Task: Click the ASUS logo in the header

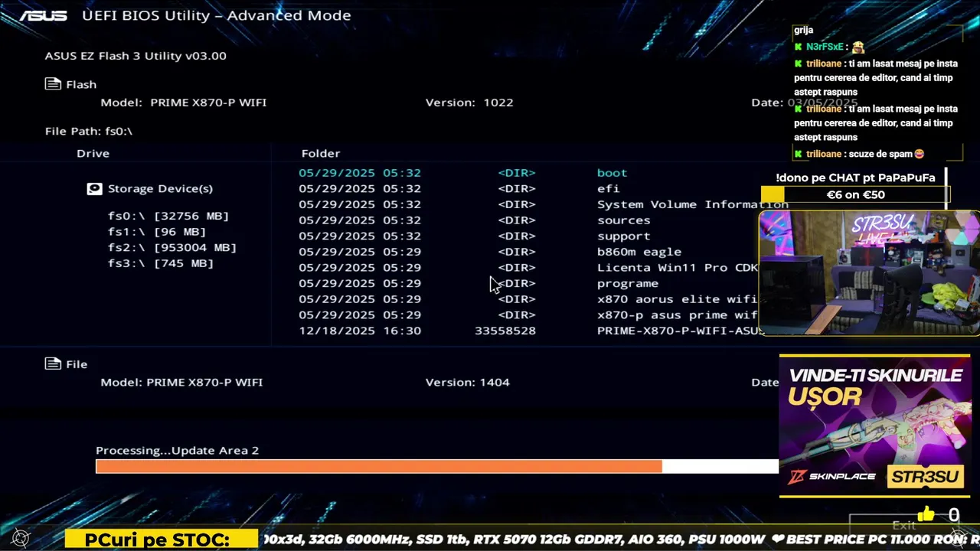Action: click(x=43, y=15)
